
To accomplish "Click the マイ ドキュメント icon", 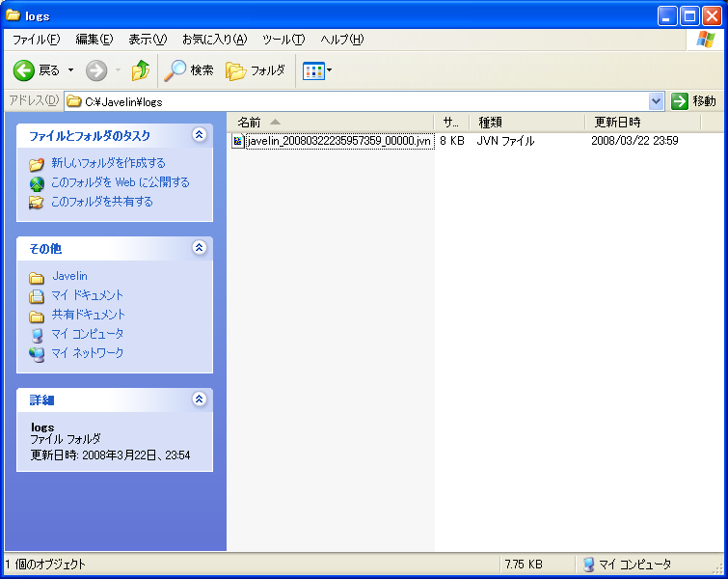I will (37, 296).
